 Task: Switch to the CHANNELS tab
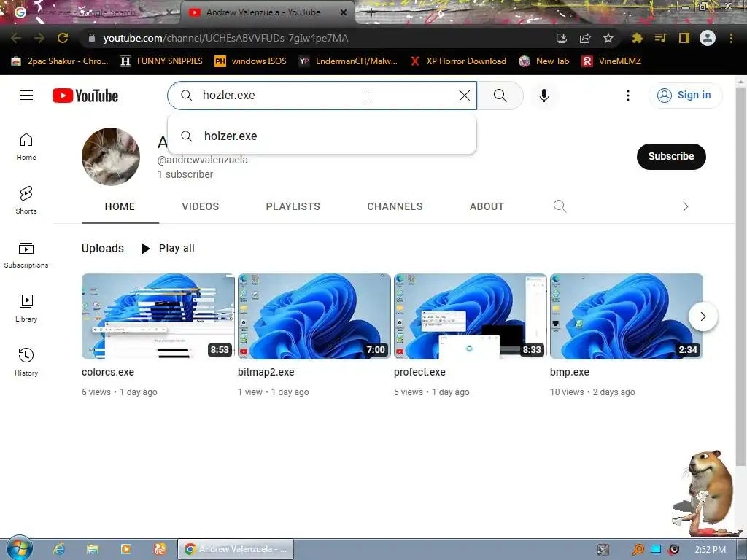(x=395, y=206)
